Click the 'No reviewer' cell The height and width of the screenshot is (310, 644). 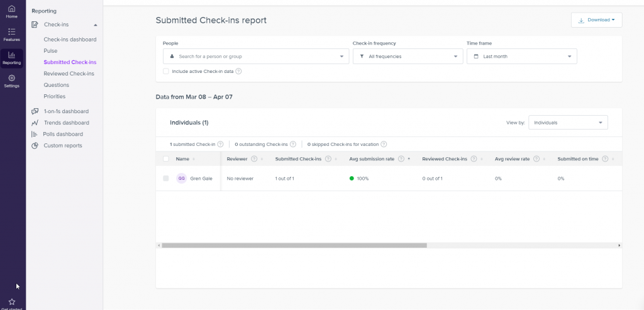pyautogui.click(x=240, y=179)
